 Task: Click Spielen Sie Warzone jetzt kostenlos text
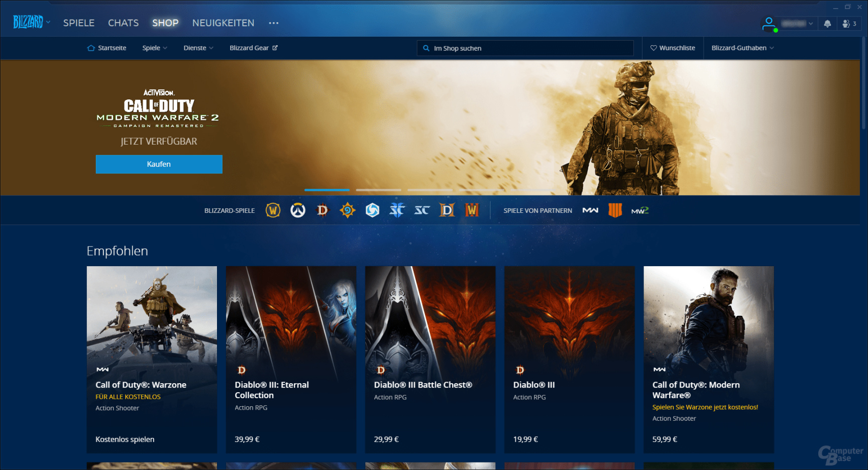[705, 407]
